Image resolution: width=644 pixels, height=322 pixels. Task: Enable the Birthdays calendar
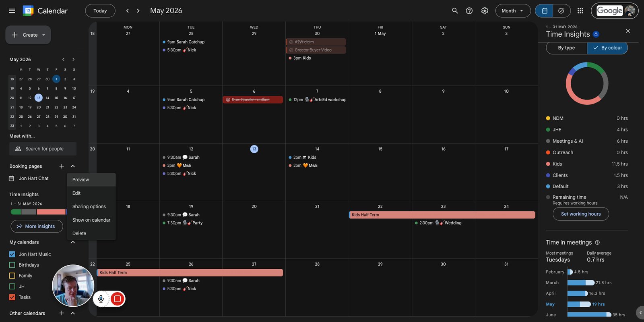point(12,265)
